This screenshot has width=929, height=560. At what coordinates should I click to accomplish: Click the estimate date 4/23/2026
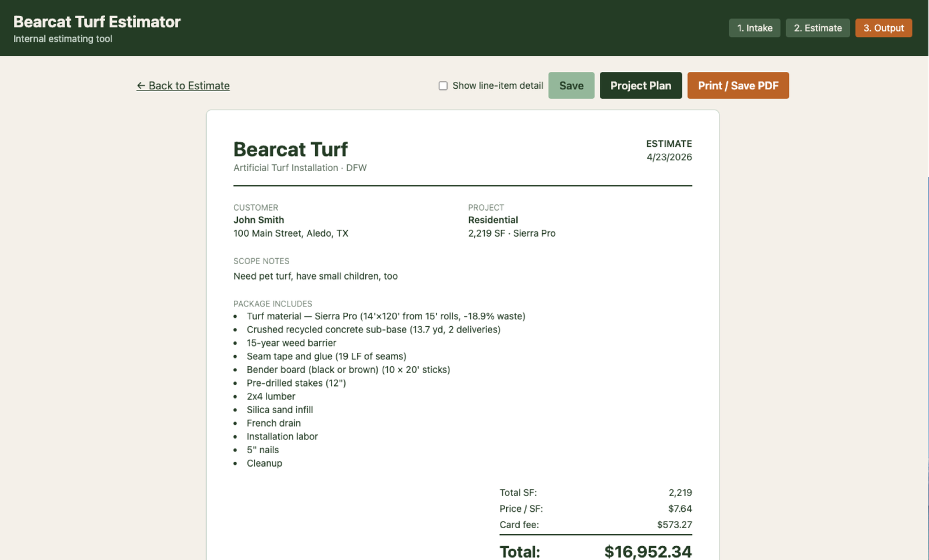point(668,157)
